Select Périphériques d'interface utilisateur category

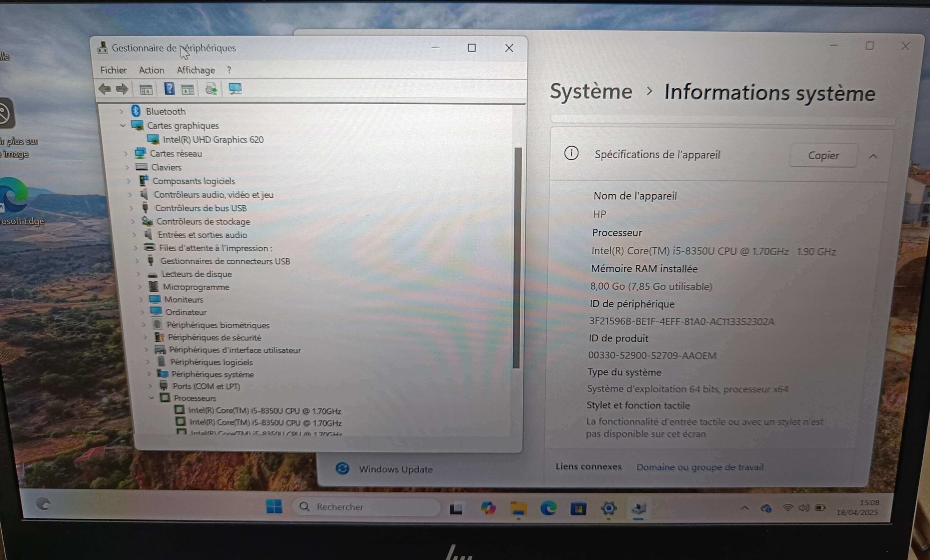(x=235, y=350)
